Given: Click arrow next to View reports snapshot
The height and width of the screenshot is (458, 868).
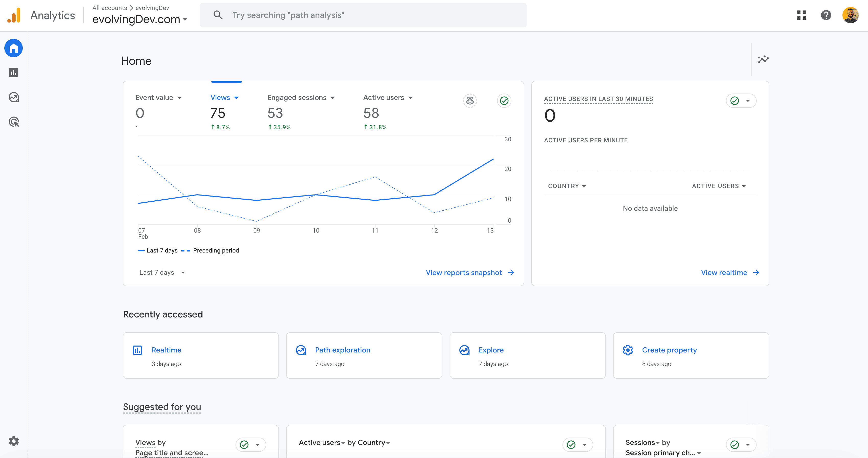Looking at the screenshot, I should pyautogui.click(x=511, y=272).
